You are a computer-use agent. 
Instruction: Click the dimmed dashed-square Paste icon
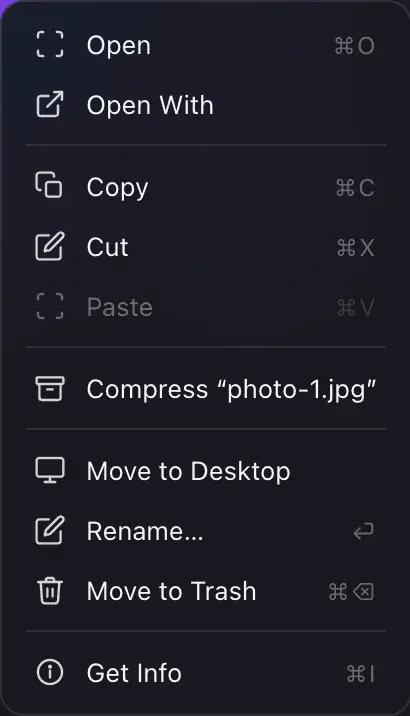50,306
